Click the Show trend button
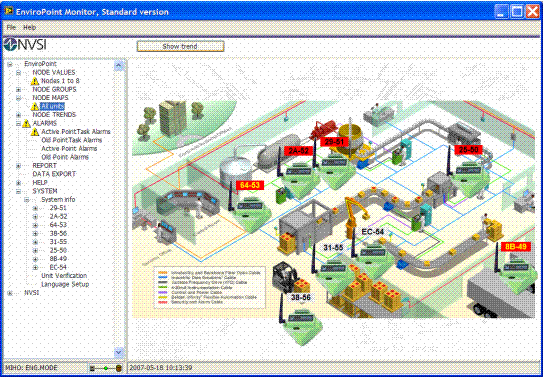Screen dimensions: 544x377 click(180, 46)
